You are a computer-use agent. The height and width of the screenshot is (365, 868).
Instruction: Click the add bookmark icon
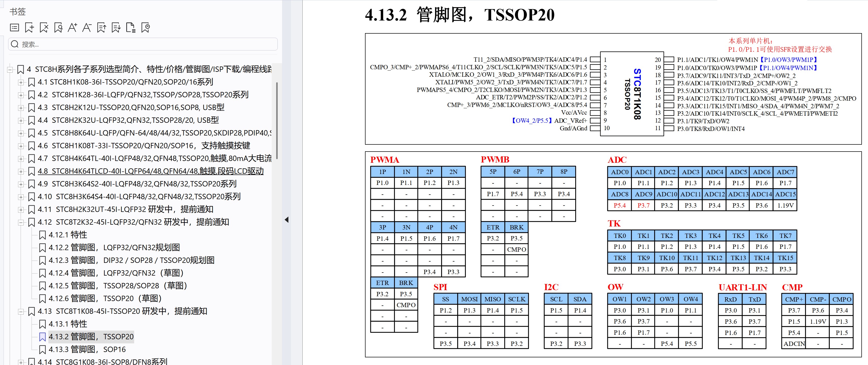click(29, 28)
